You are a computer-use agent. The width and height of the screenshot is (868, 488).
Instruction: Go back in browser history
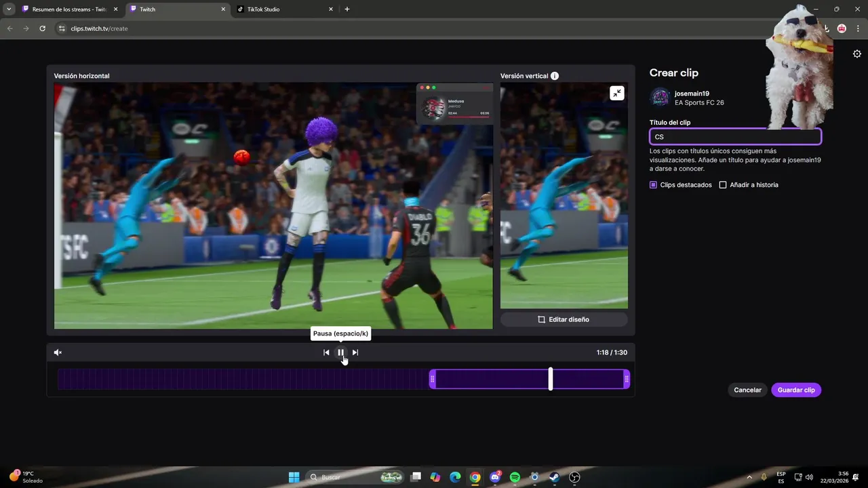tap(10, 28)
